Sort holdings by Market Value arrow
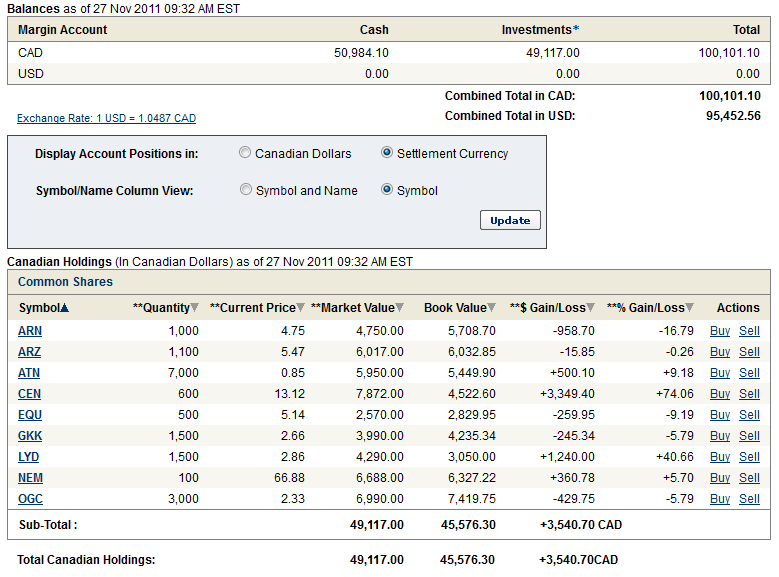Image resolution: width=779 pixels, height=577 pixels. (x=400, y=308)
